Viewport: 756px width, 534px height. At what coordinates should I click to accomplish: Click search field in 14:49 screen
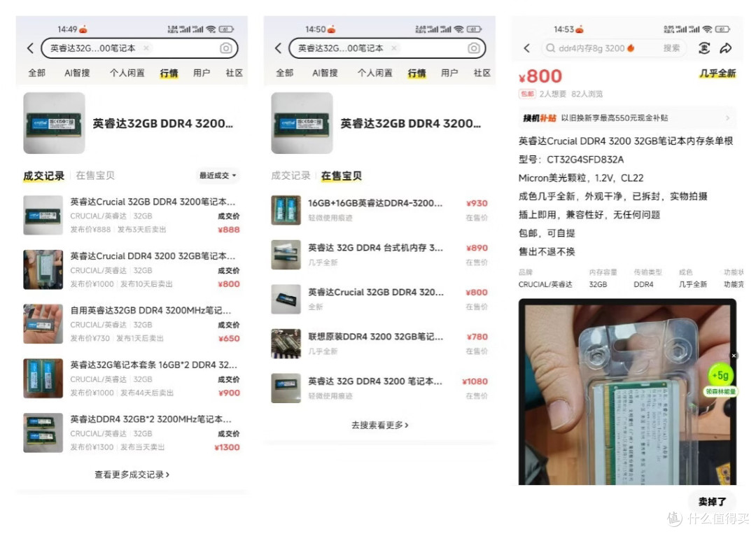[139, 48]
